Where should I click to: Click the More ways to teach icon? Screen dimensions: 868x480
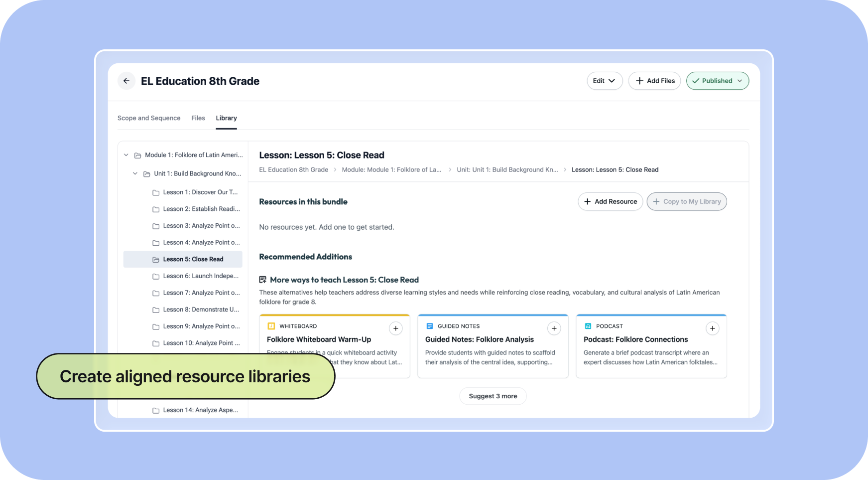tap(263, 280)
